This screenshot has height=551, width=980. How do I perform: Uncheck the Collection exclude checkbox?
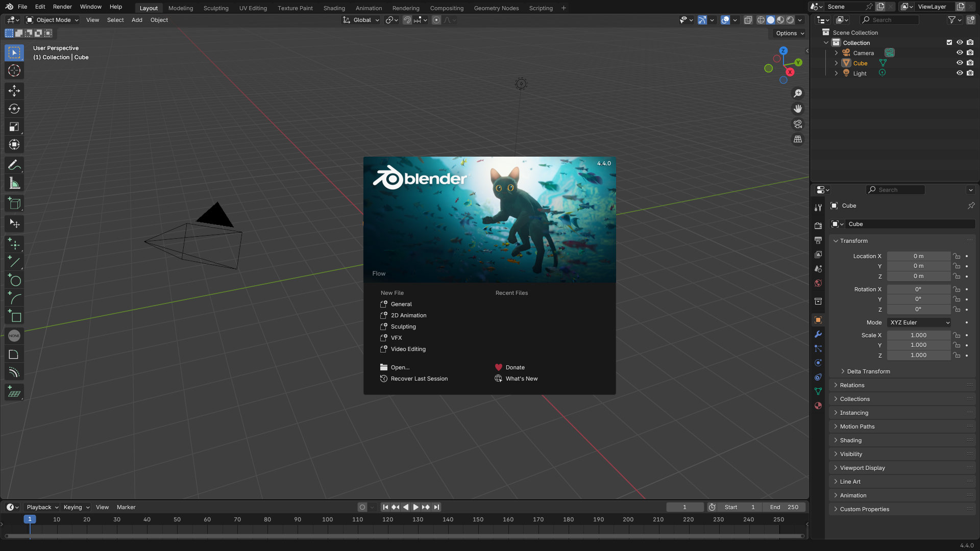point(949,43)
